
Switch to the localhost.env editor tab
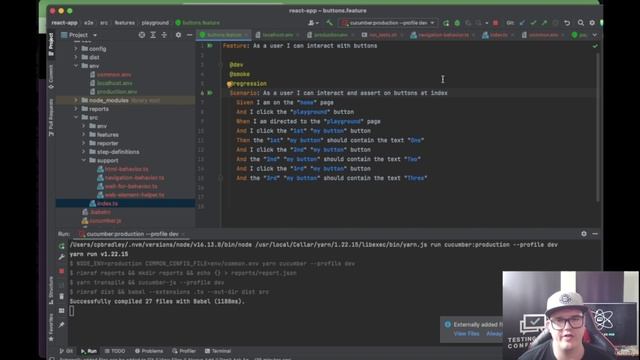(x=278, y=35)
